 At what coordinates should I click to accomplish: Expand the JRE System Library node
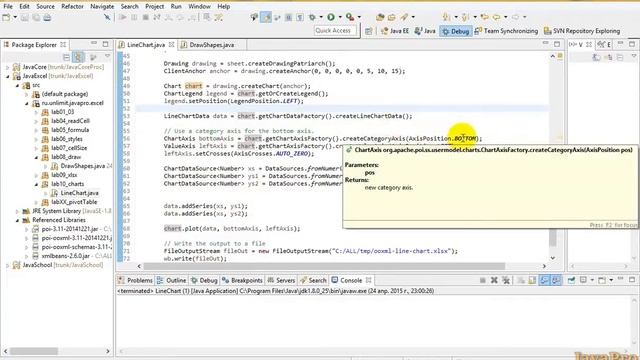(17, 211)
